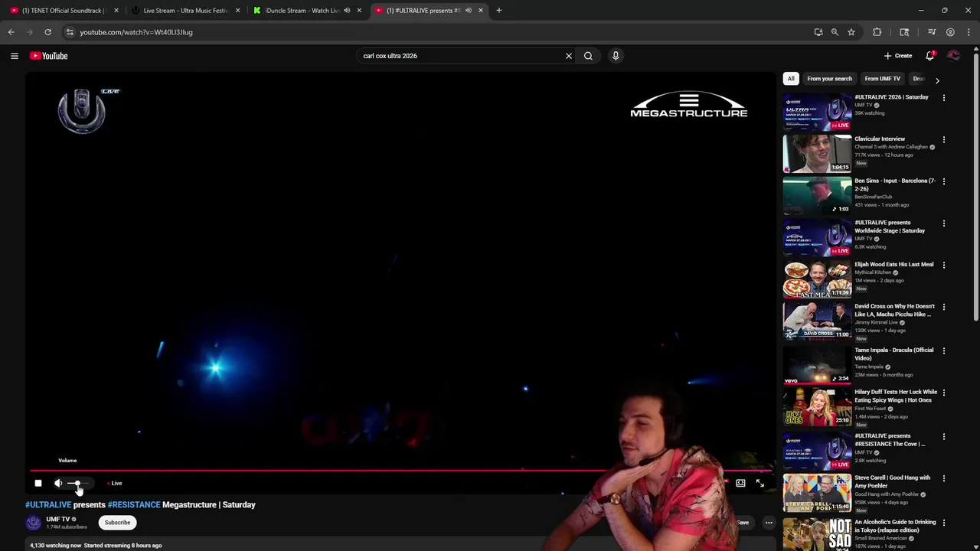Toggle theater mode in the player
The image size is (980, 551).
[x=740, y=483]
